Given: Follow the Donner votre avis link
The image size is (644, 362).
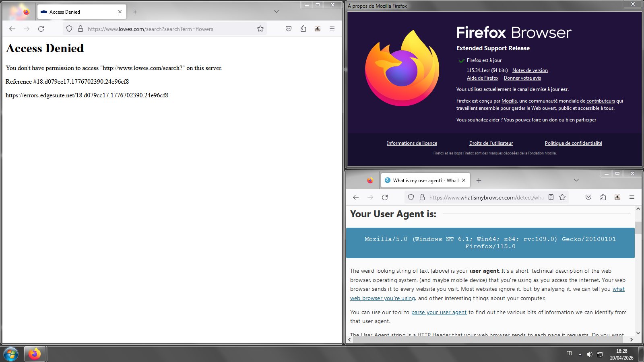Looking at the screenshot, I should point(522,78).
